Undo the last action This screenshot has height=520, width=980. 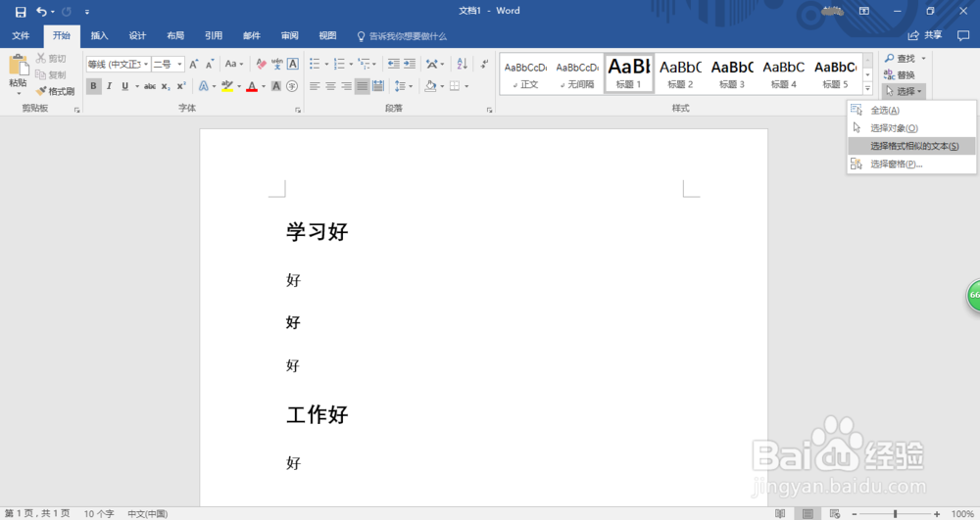pos(42,11)
